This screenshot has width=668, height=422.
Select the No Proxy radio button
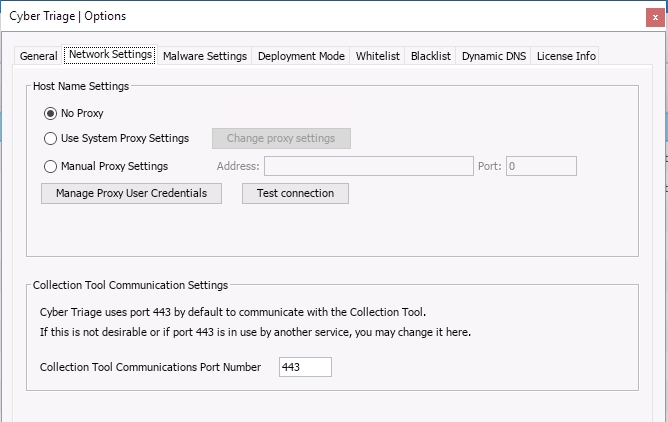50,113
